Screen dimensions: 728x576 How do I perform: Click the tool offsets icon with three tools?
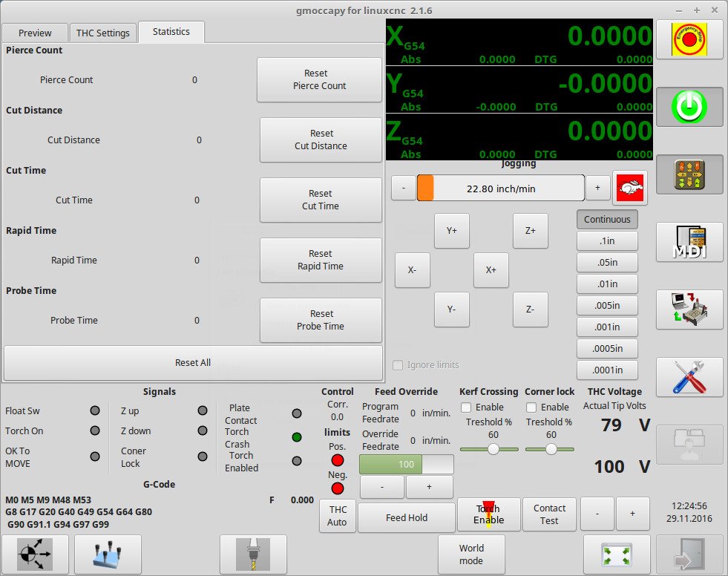[108, 554]
